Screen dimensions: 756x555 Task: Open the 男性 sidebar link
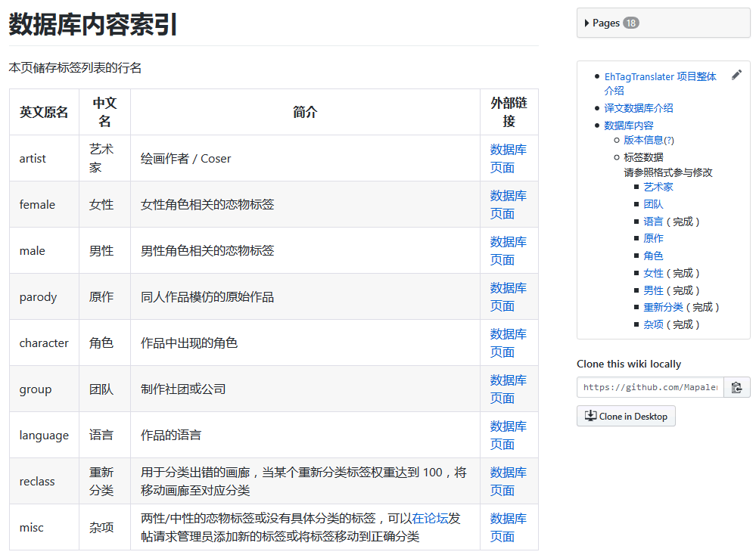click(653, 290)
